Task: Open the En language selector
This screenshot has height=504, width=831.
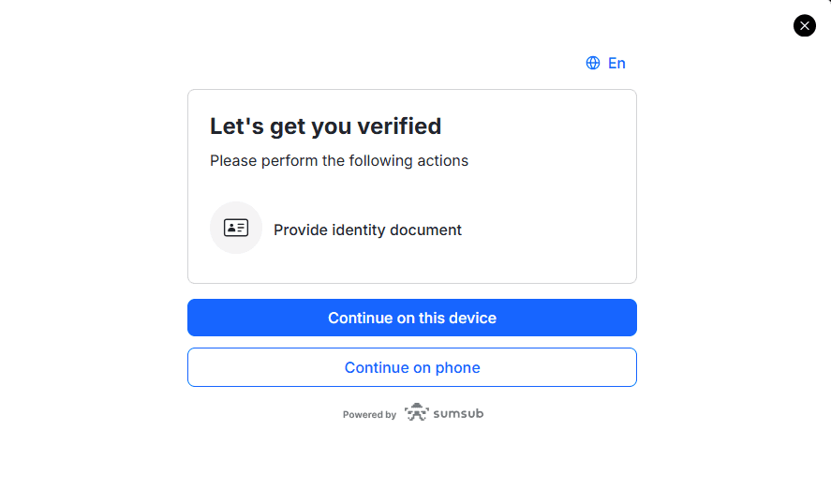Action: tap(605, 63)
